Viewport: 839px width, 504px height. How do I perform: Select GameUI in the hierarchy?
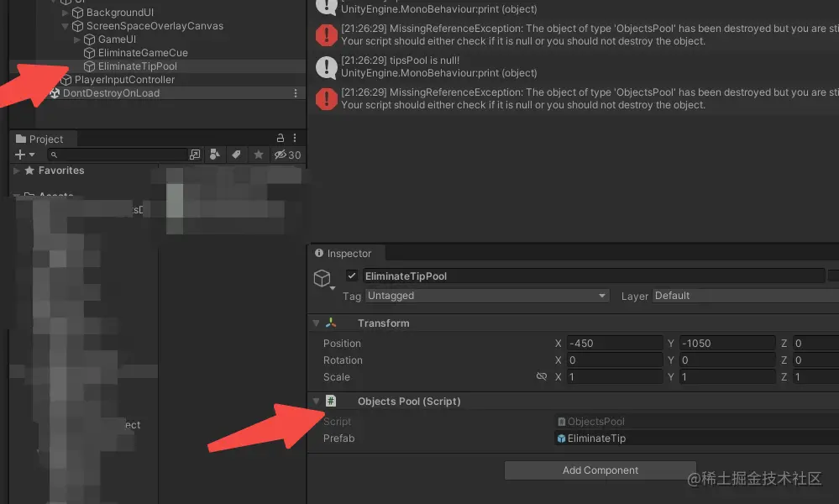pos(117,39)
